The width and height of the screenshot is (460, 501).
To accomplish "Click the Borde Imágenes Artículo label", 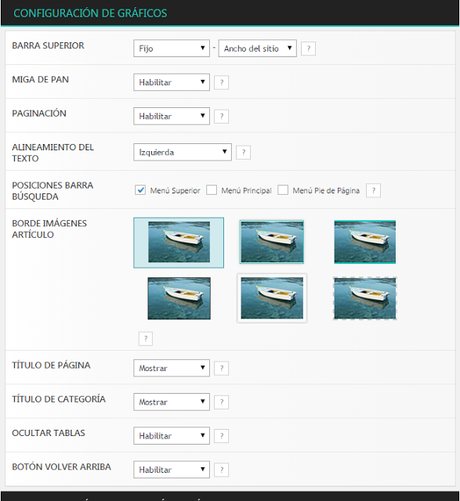I will tap(49, 229).
